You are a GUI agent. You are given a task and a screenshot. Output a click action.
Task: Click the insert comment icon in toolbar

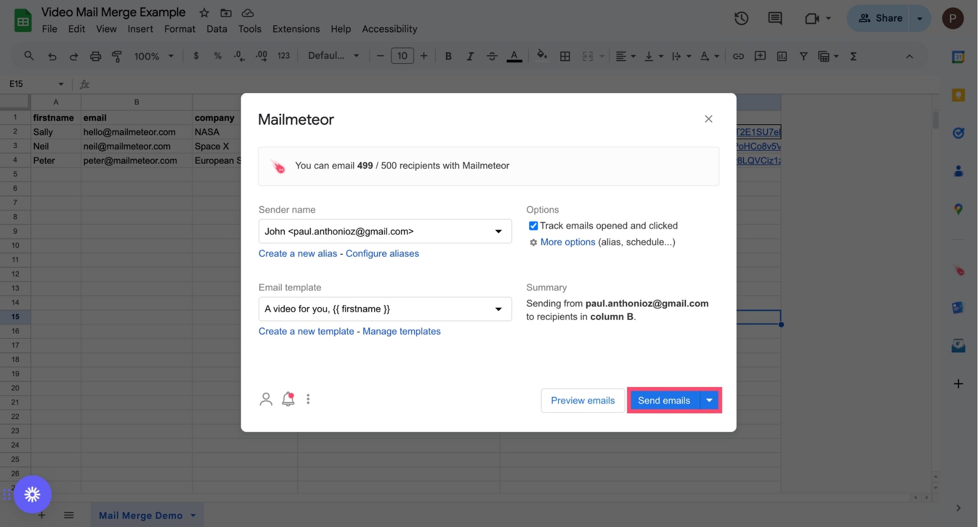[x=760, y=56]
